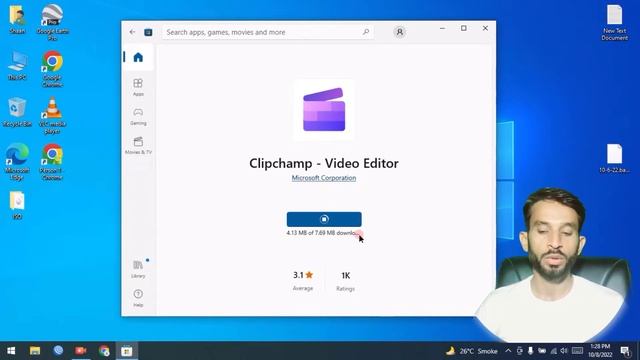
Task: Switch to the Apps section
Action: point(138,87)
